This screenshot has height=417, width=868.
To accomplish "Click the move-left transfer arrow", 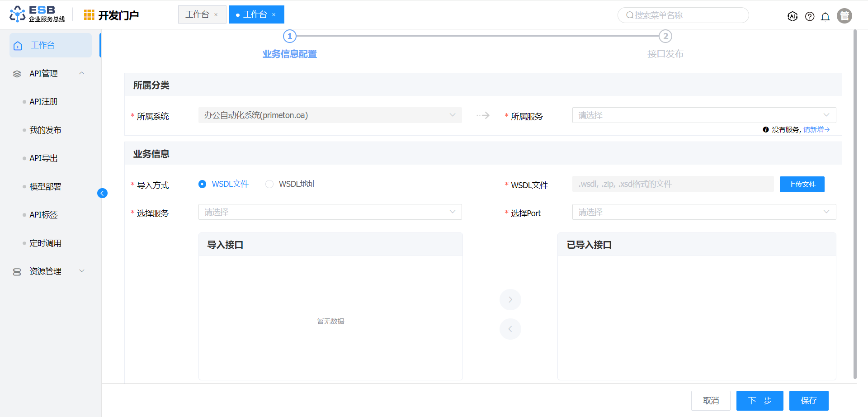I will point(510,329).
